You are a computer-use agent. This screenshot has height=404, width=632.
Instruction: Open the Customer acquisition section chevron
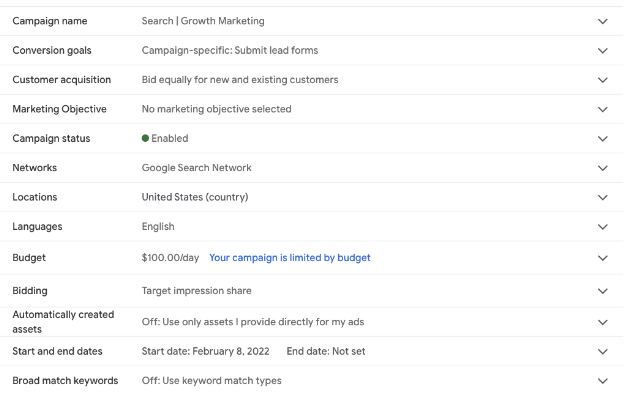(x=602, y=80)
